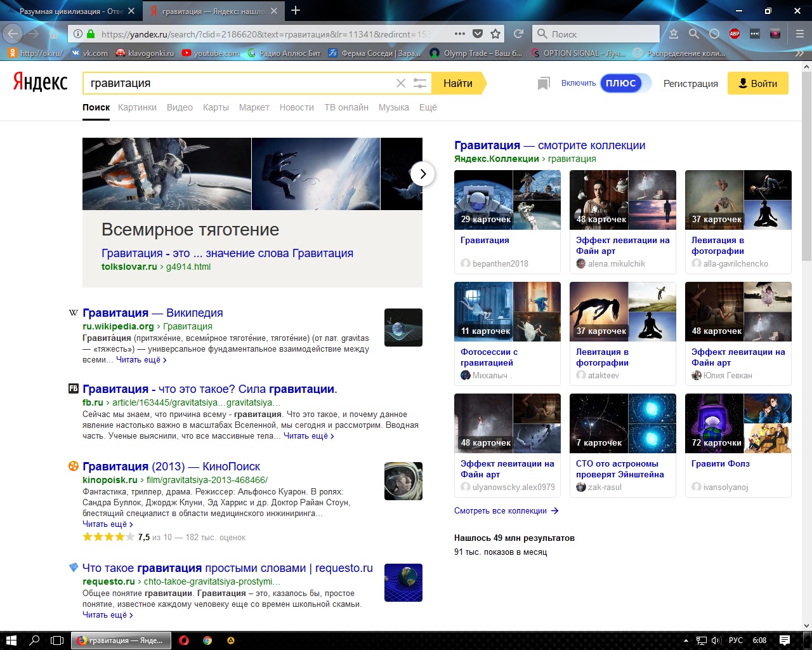Open the AdBlock Plus extension icon
Image resolution: width=812 pixels, height=650 pixels.
pyautogui.click(x=735, y=34)
